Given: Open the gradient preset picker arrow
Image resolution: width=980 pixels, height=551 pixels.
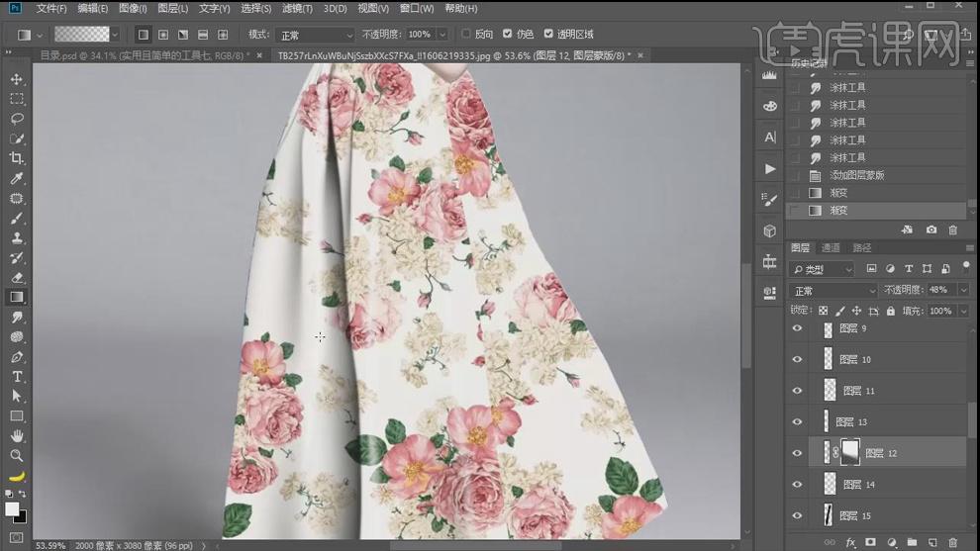Looking at the screenshot, I should (x=115, y=35).
